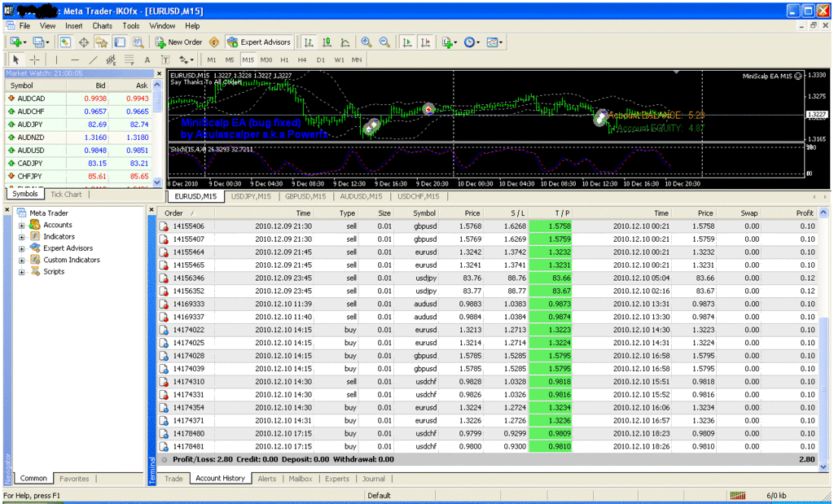Select the trendline tool
The image size is (834, 504).
point(93,59)
